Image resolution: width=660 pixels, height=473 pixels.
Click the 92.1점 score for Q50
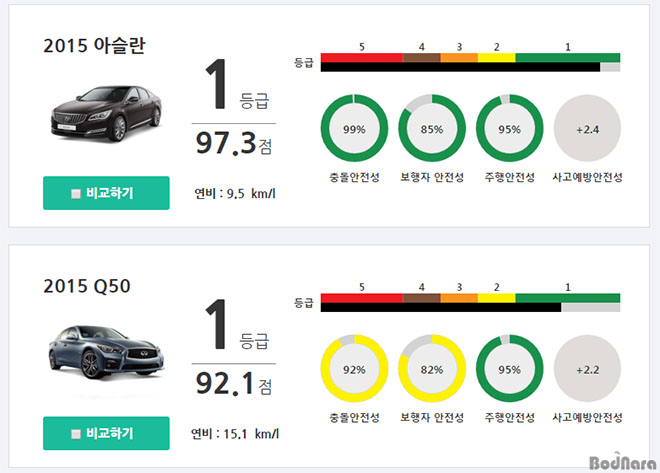234,383
